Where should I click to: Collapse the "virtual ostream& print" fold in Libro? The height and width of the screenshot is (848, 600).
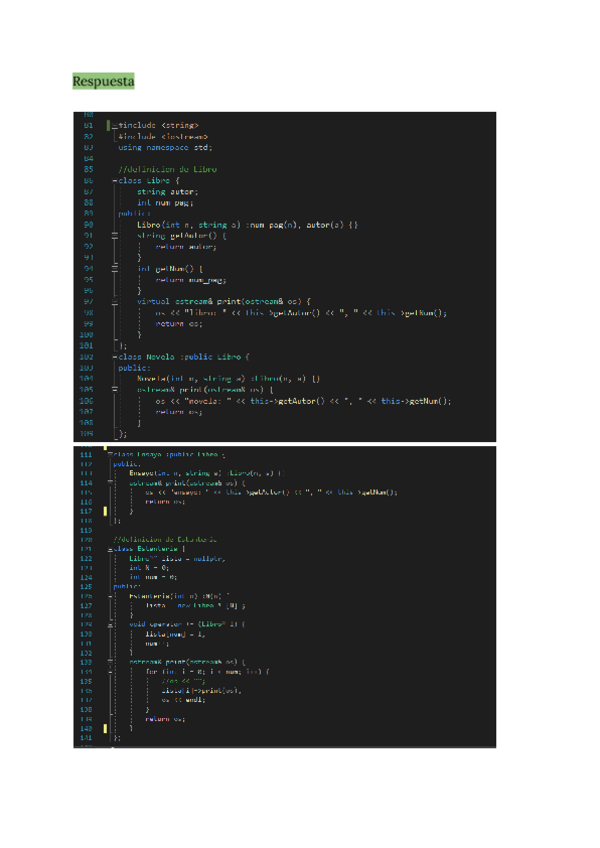click(x=115, y=301)
